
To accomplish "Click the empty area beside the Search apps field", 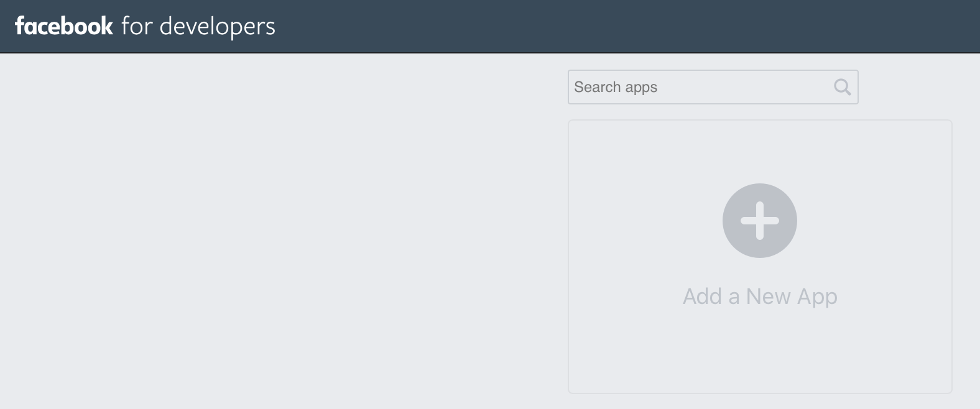I will tap(908, 87).
